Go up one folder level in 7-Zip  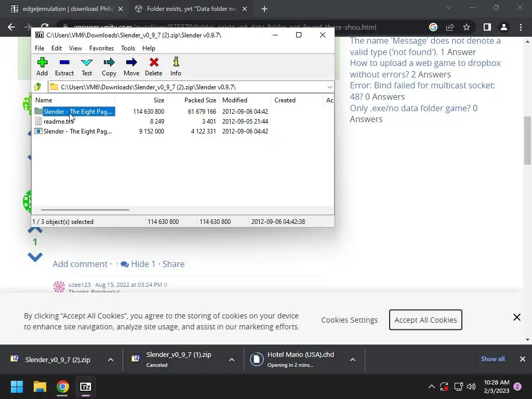click(38, 87)
